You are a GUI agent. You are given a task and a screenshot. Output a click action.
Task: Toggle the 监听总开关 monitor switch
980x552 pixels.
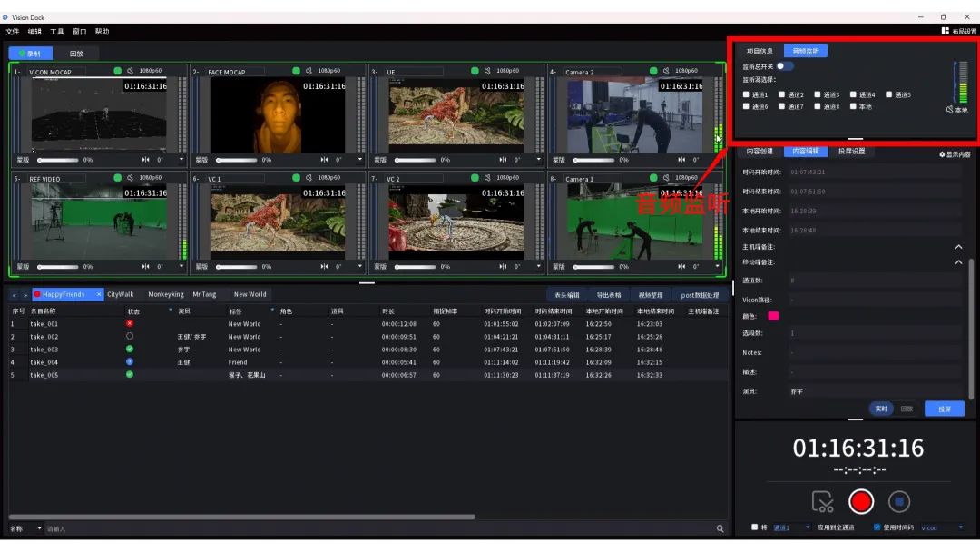tap(784, 66)
